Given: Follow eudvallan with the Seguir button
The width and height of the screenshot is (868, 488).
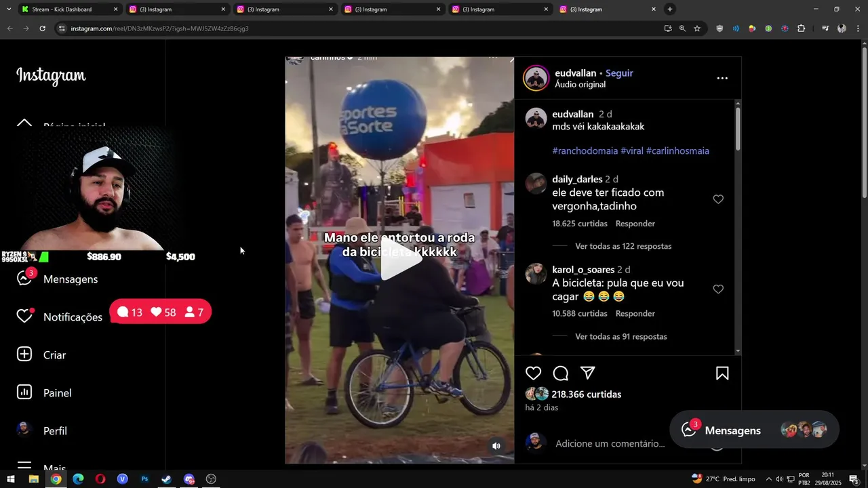Looking at the screenshot, I should coord(619,73).
